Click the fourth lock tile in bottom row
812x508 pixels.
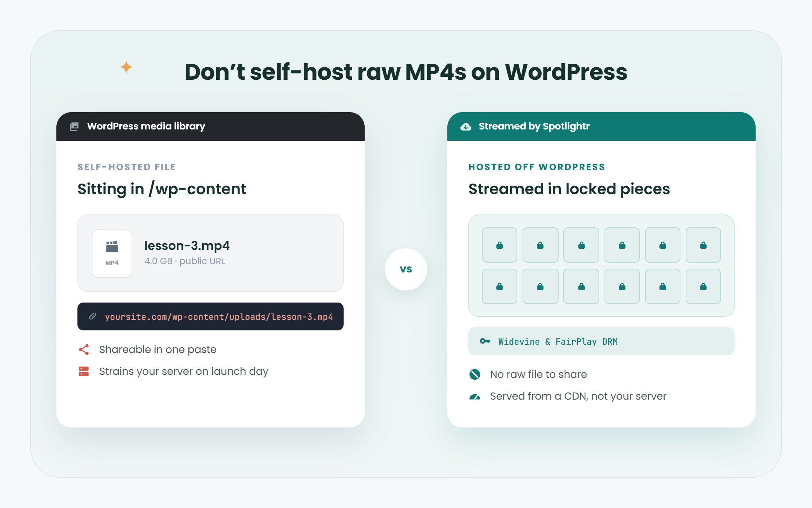coord(622,286)
